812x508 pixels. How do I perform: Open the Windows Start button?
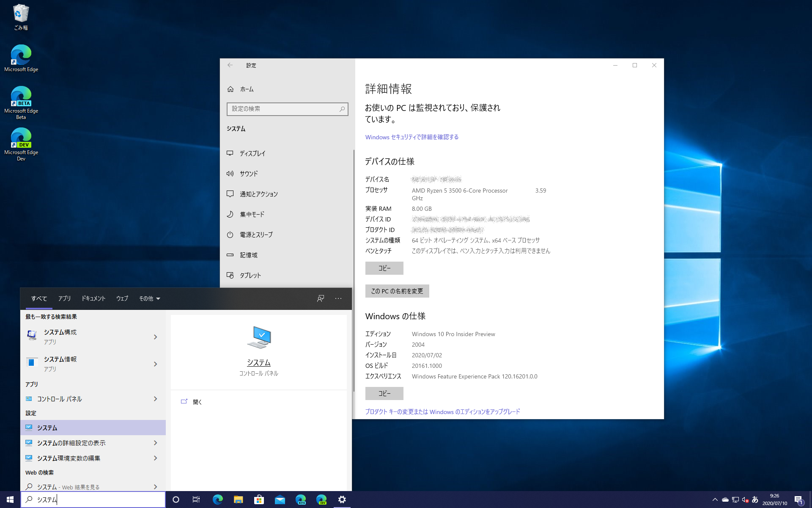coord(10,500)
